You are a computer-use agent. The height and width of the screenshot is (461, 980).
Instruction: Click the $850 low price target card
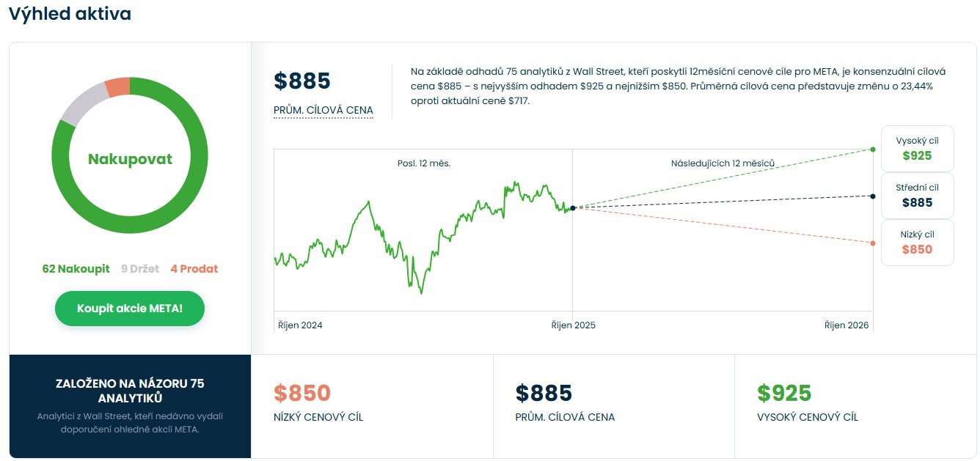[372, 406]
